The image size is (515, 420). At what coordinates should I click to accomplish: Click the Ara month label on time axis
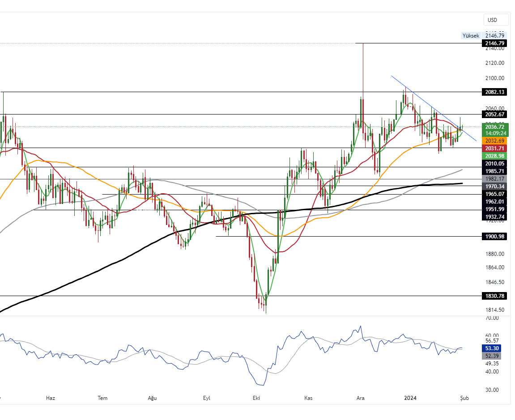point(360,398)
